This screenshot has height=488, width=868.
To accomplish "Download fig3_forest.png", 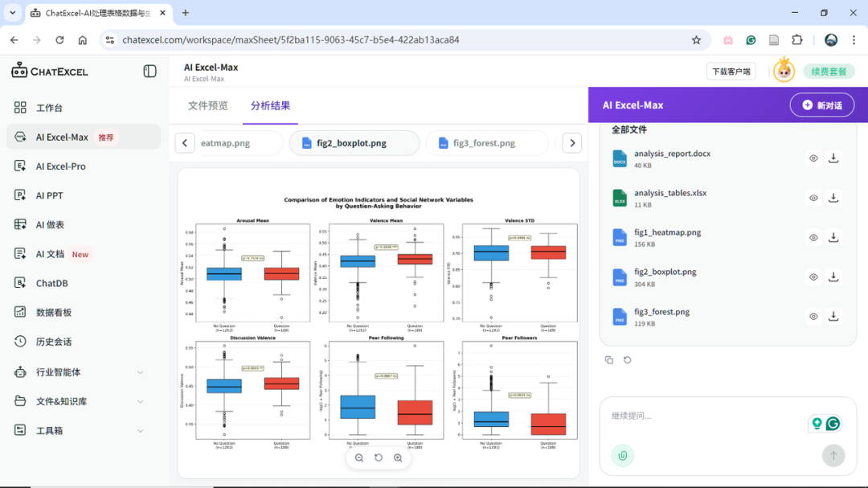I will (833, 316).
